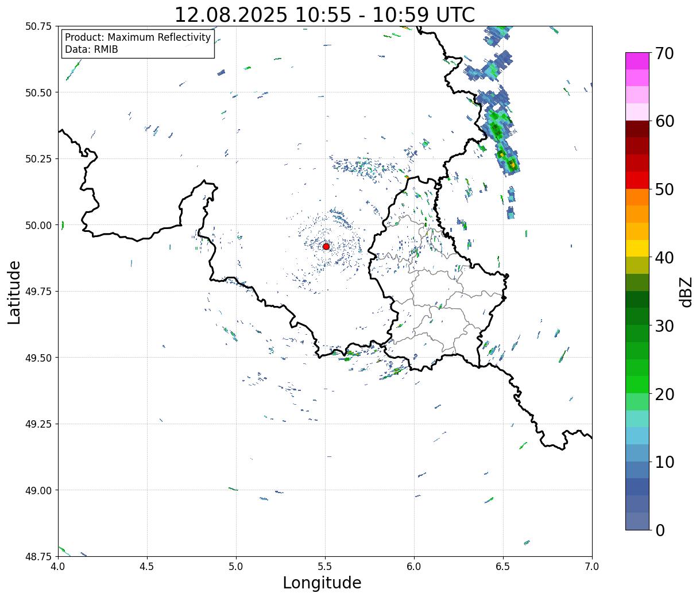Image resolution: width=700 pixels, height=597 pixels.
Task: Click the latitude tick label '49.25'
Action: [38, 424]
